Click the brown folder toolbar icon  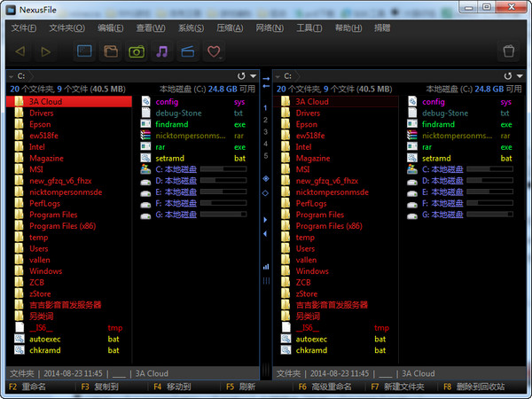pyautogui.click(x=110, y=52)
